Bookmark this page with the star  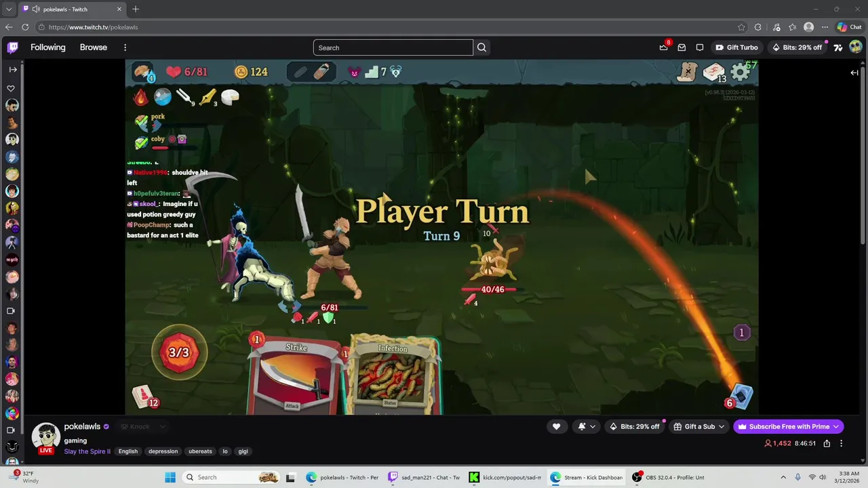click(741, 27)
